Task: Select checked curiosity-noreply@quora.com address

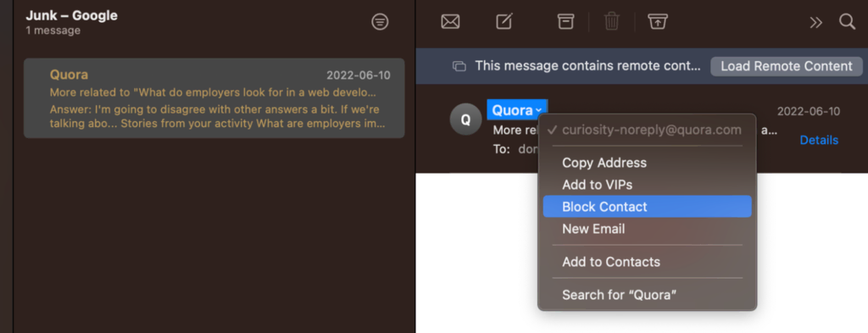Action: click(647, 130)
